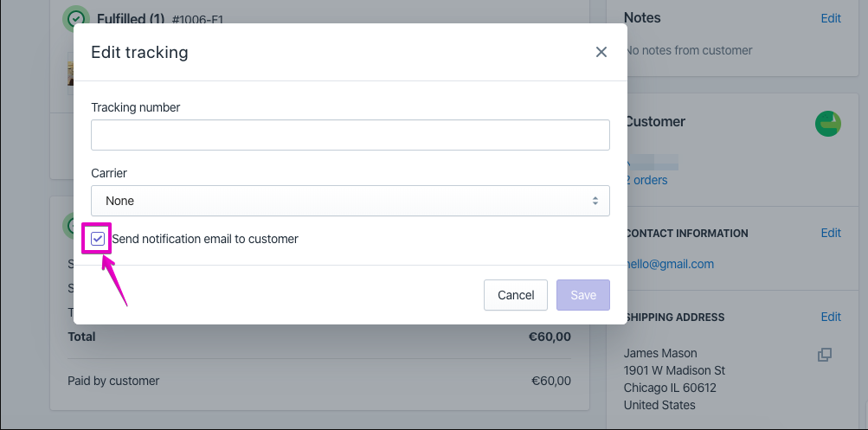Click the Tracking number field label
Viewport: 868px width, 430px height.
(x=135, y=107)
